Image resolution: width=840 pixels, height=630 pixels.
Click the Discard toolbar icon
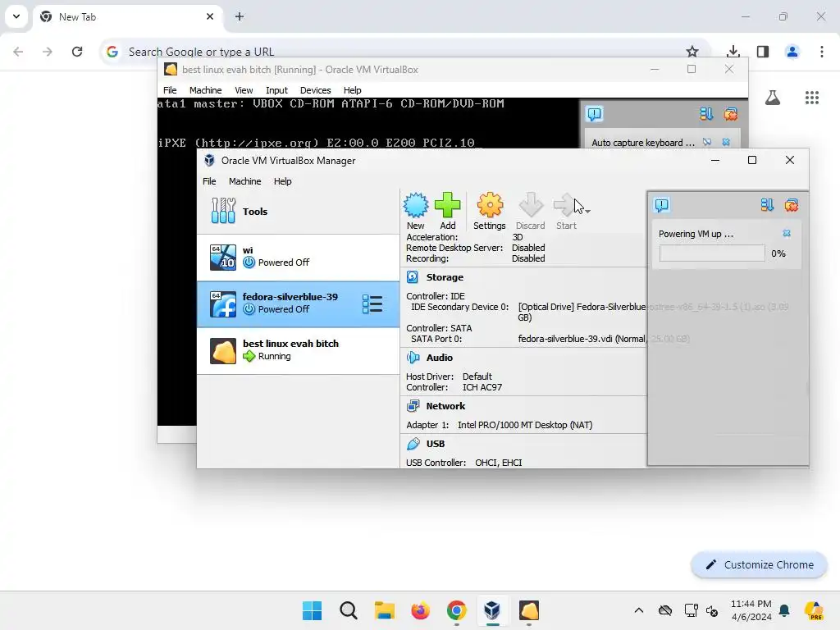click(x=531, y=211)
